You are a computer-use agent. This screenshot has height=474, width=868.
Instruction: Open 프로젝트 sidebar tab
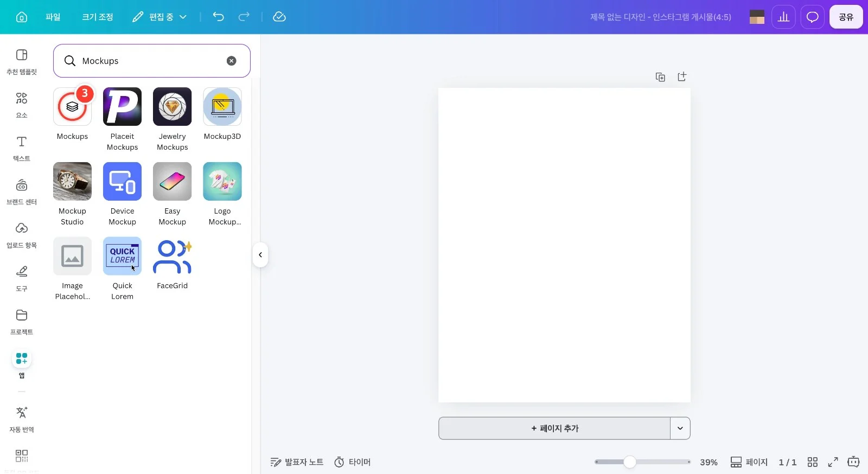pyautogui.click(x=22, y=322)
